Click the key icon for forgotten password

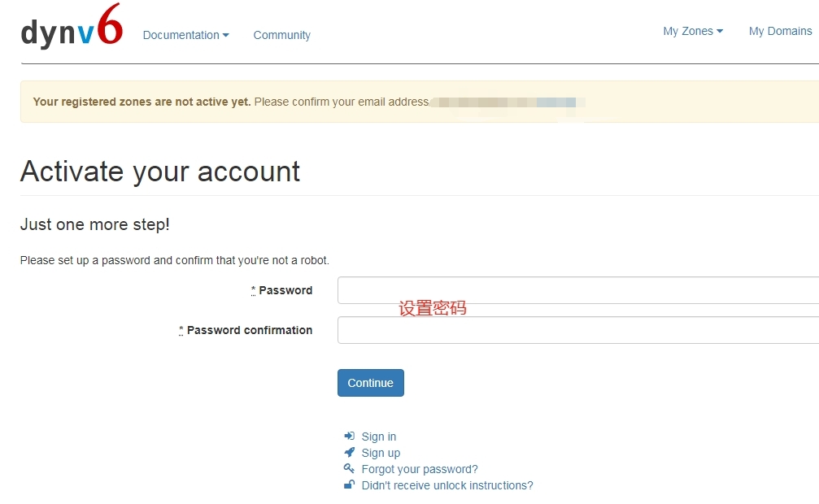349,469
